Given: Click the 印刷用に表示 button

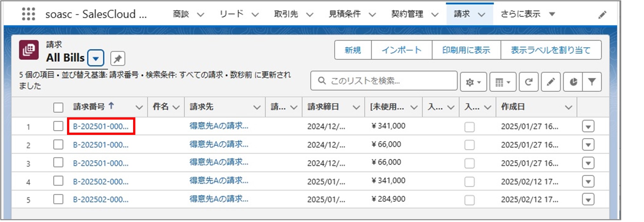Looking at the screenshot, I should point(466,50).
